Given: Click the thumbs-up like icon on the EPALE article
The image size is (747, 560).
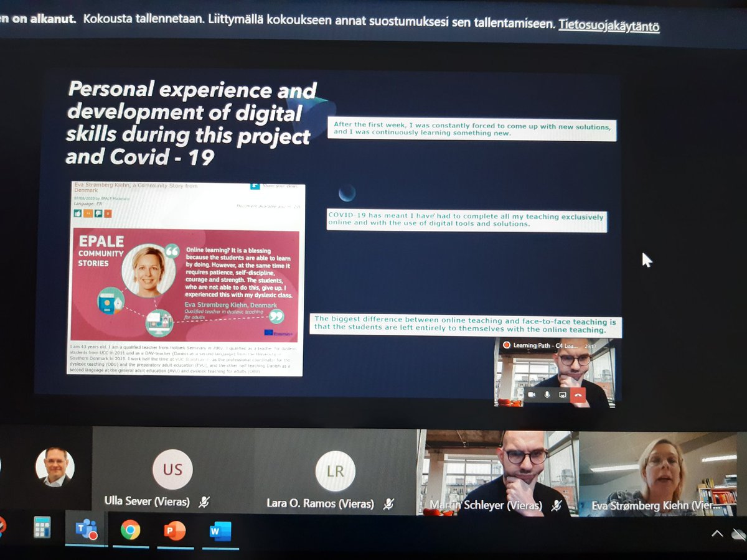Looking at the screenshot, I should coord(78,213).
